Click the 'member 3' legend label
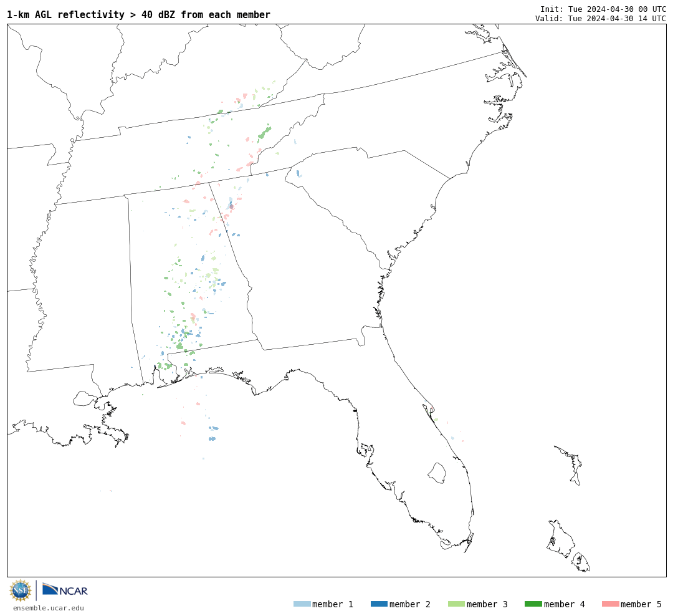The height and width of the screenshot is (616, 673). click(487, 604)
